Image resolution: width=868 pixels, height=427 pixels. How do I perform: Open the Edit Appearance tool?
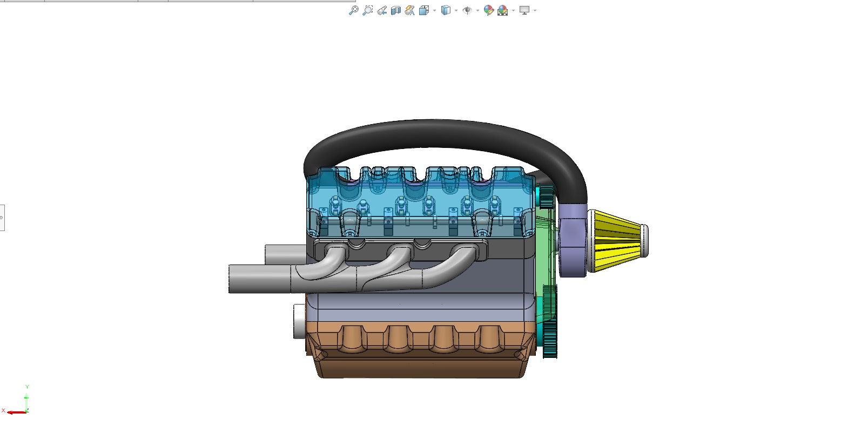coord(488,10)
